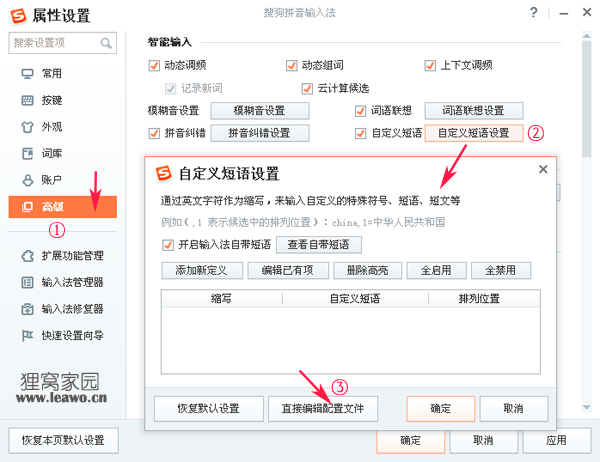Screen dimensions: 600x462
Task: Toggle the 拼音纠错 checkbox
Action: coord(154,133)
